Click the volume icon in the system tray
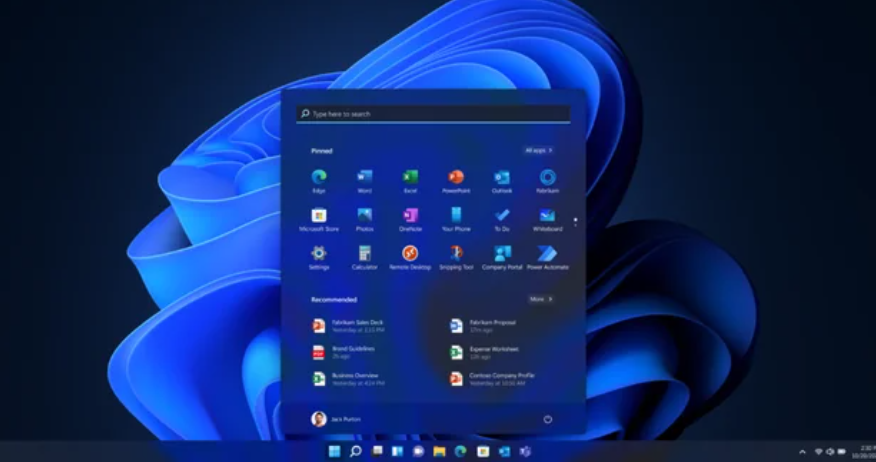This screenshot has height=462, width=876. pos(830,451)
